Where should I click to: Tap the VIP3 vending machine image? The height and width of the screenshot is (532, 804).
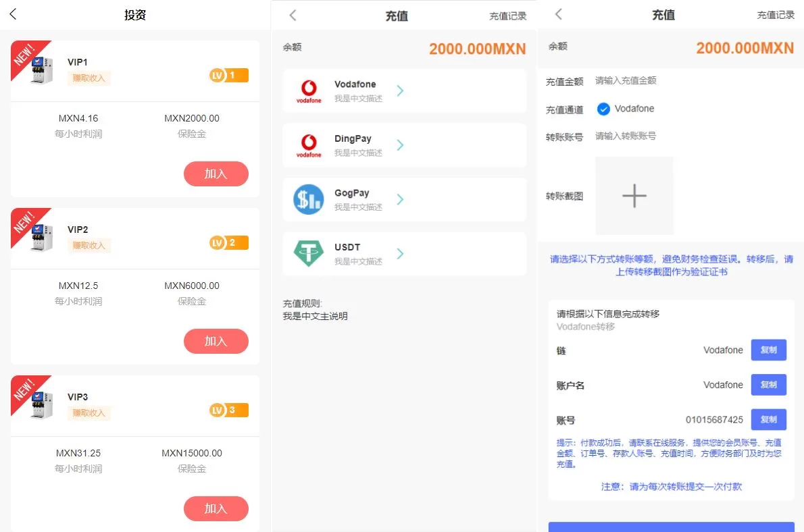(x=41, y=405)
